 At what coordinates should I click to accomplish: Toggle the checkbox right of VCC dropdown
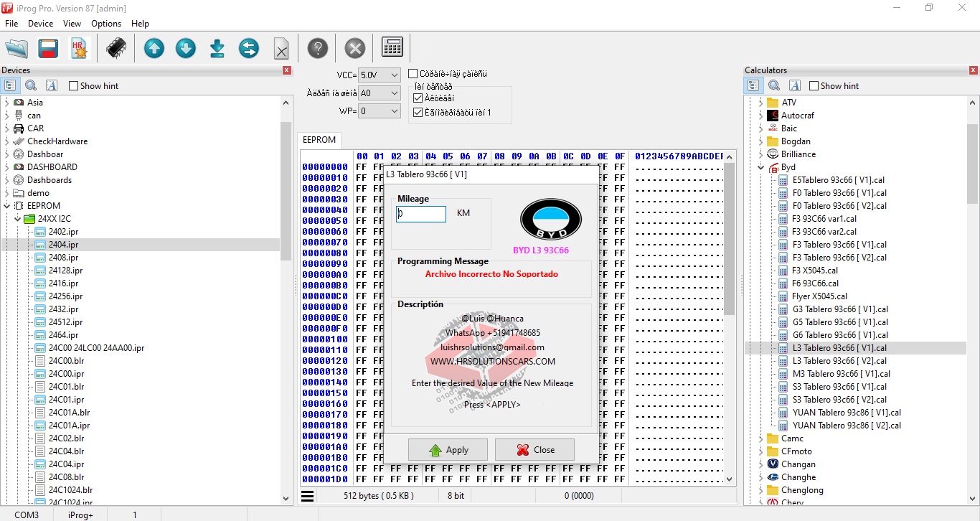coord(413,73)
